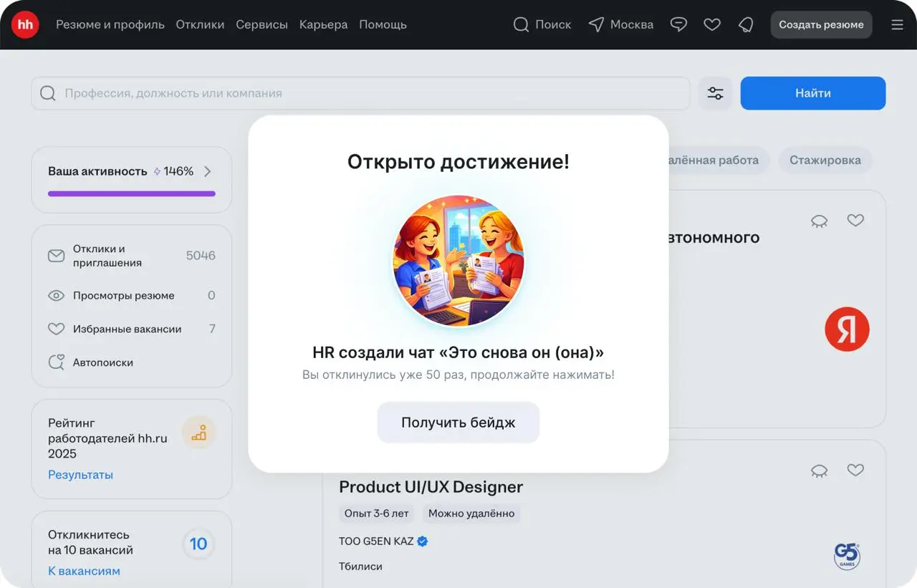The width and height of the screenshot is (917, 588).
Task: Open the hamburger menu in header
Action: (x=897, y=24)
